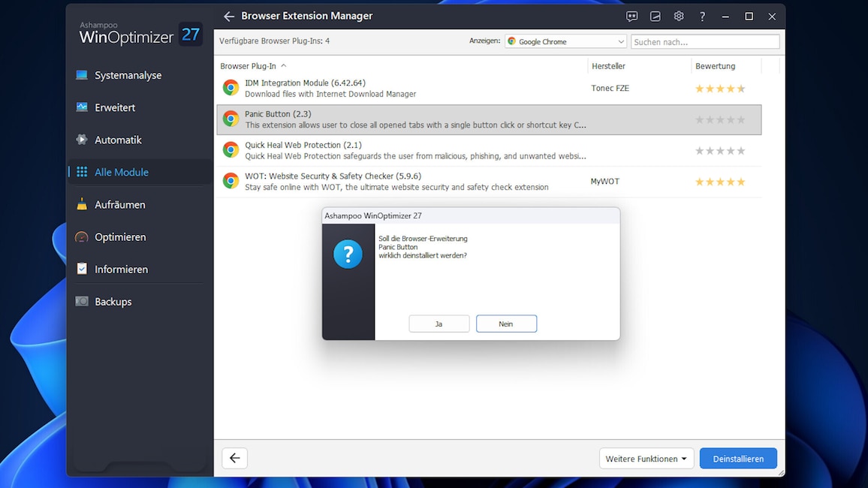Click Verfügbare Browser Plug-Ins: 4 text
868x488 pixels.
(274, 41)
